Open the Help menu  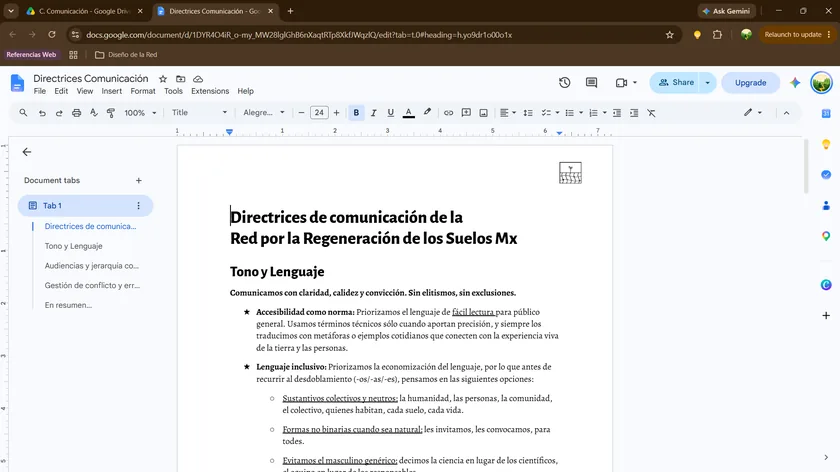(245, 91)
